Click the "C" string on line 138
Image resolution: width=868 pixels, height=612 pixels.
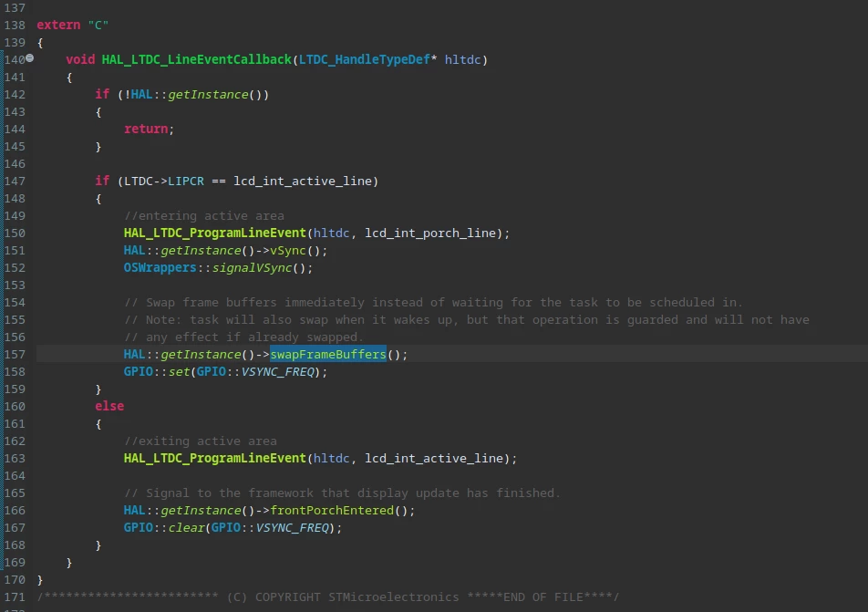point(98,25)
